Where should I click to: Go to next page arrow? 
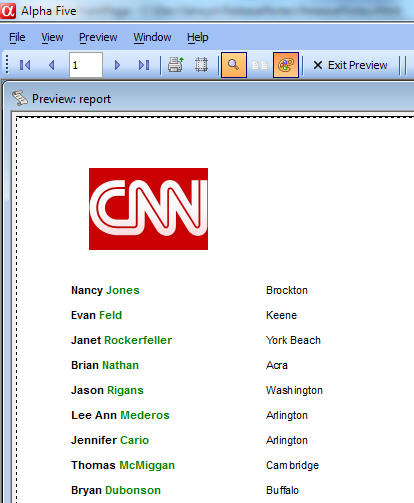(x=117, y=65)
